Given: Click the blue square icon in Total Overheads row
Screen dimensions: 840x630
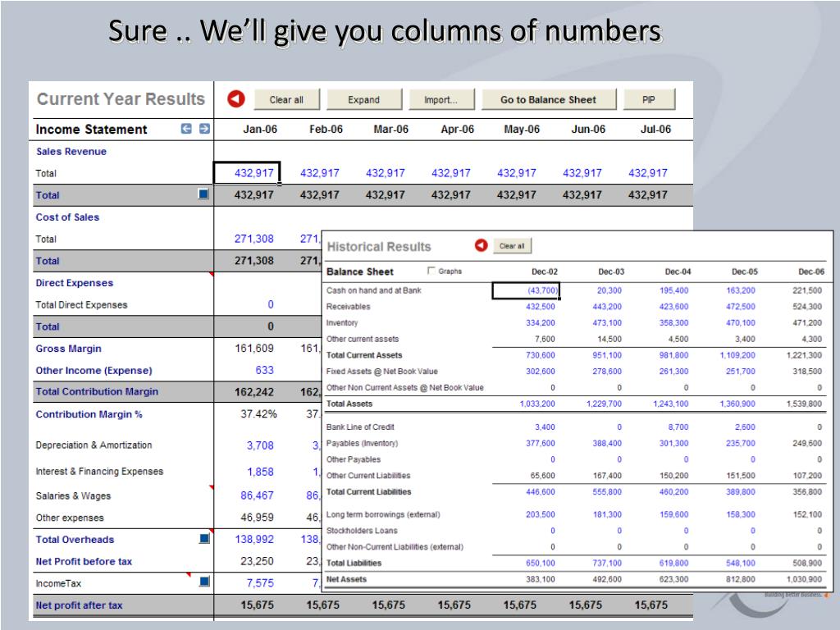Looking at the screenshot, I should click(x=204, y=538).
